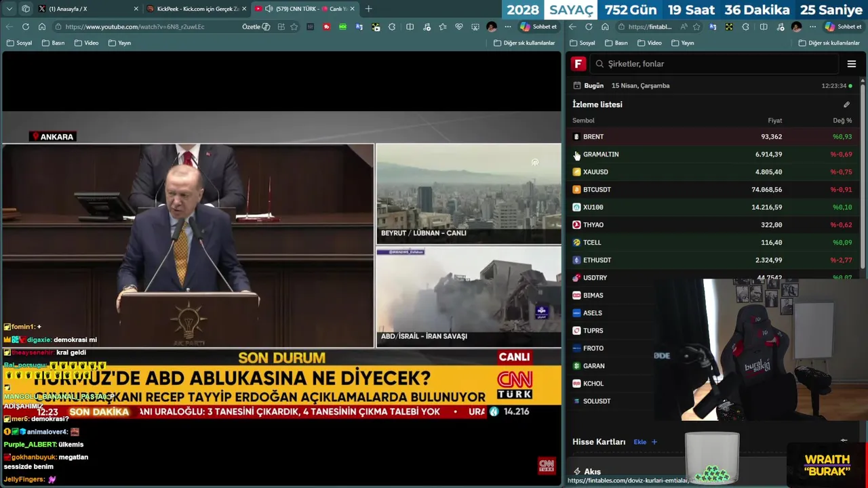Open TCELL row in watchlist
The width and height of the screenshot is (868, 488).
(714, 242)
